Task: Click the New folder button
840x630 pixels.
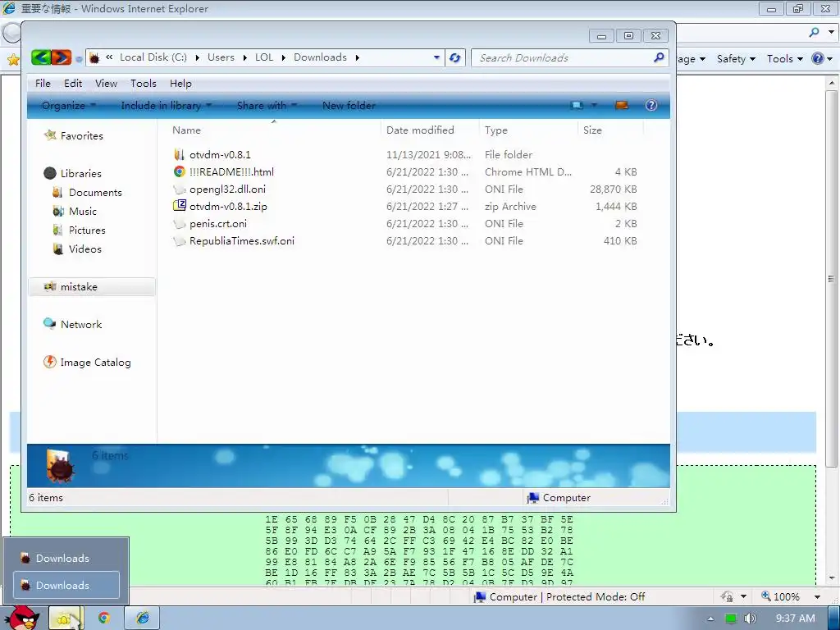Action: click(x=349, y=105)
